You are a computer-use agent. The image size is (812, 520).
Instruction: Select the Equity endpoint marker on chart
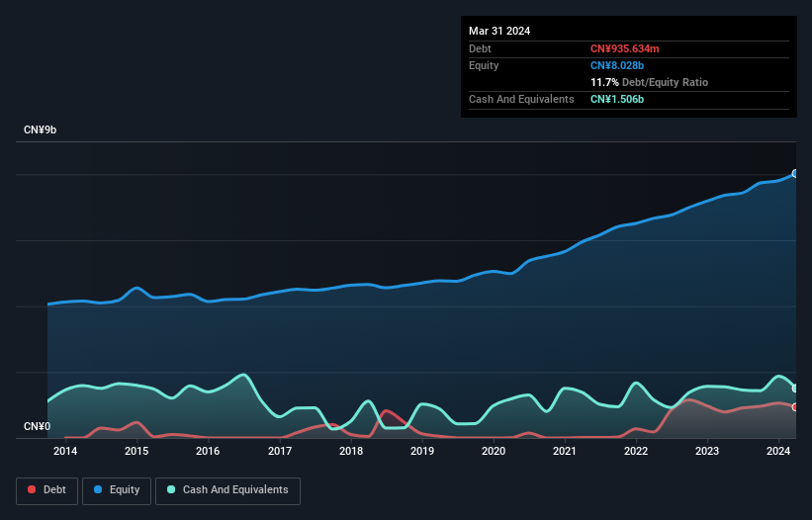(x=795, y=173)
